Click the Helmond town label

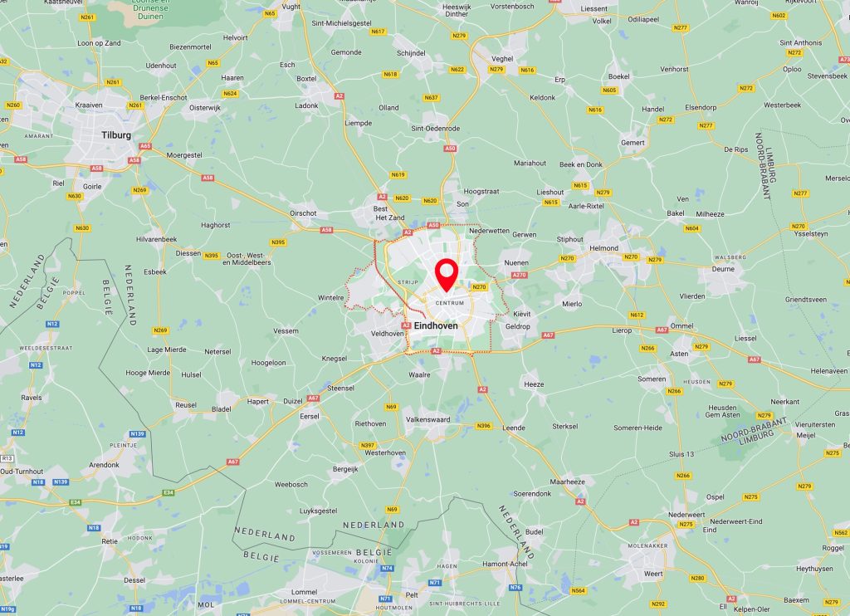[x=604, y=247]
